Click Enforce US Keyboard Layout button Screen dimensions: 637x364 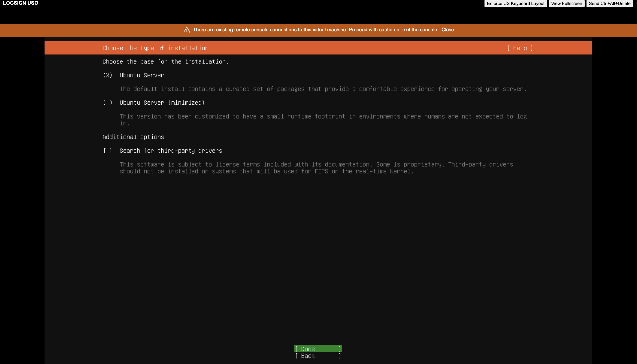(516, 4)
